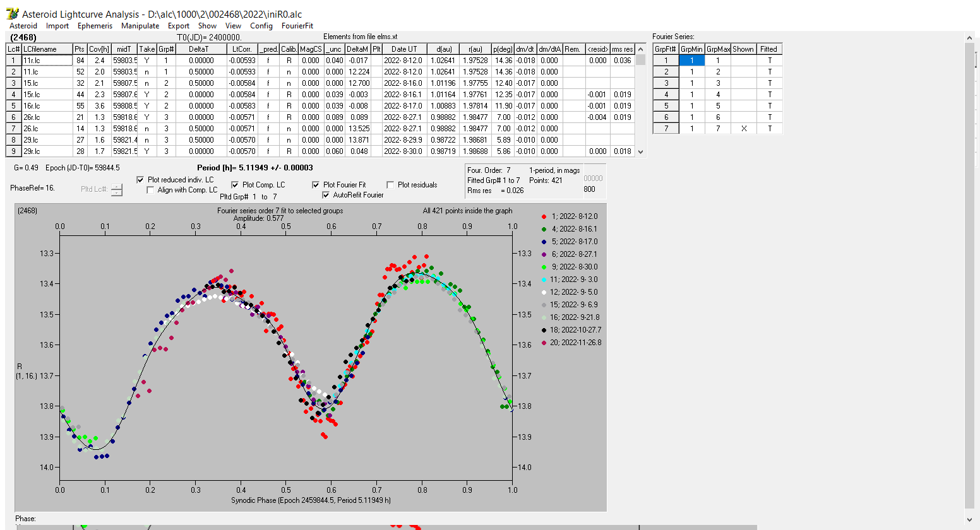Screen dimensions: 980x530
Task: Open the Show menu
Action: 207,26
